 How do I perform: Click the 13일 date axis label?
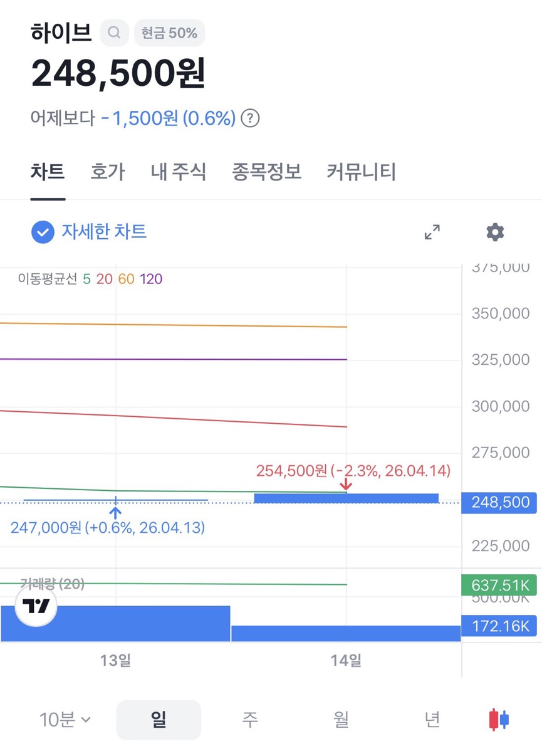click(116, 659)
